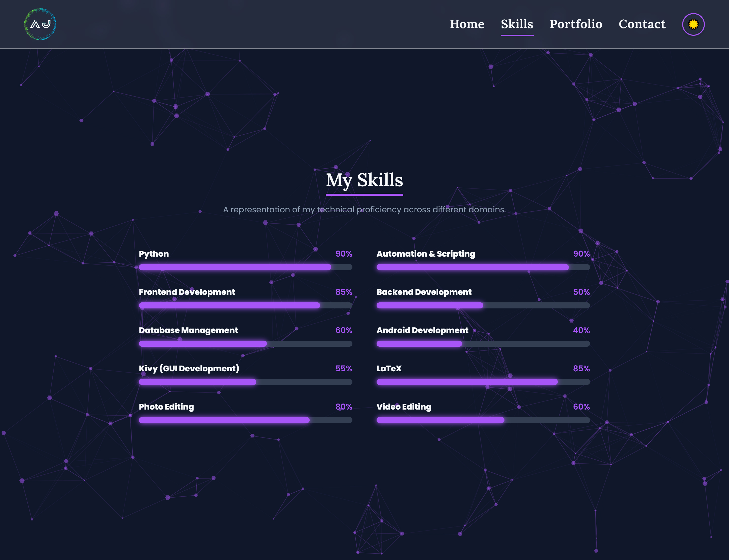Click the Video Editing progress bar

point(483,420)
